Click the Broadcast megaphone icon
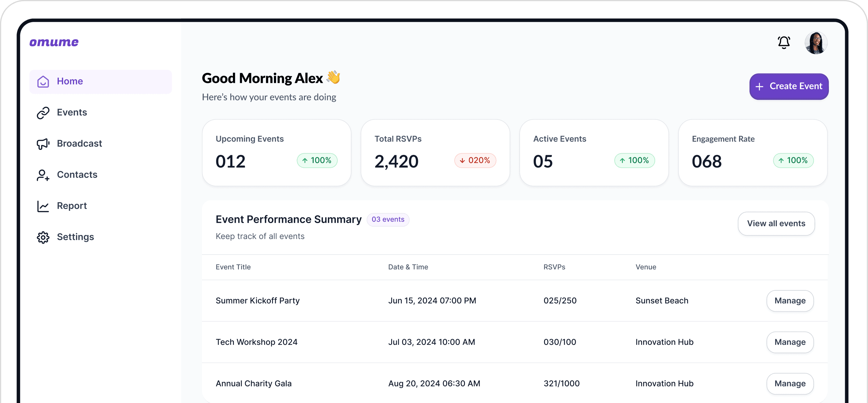This screenshot has width=868, height=403. [43, 144]
